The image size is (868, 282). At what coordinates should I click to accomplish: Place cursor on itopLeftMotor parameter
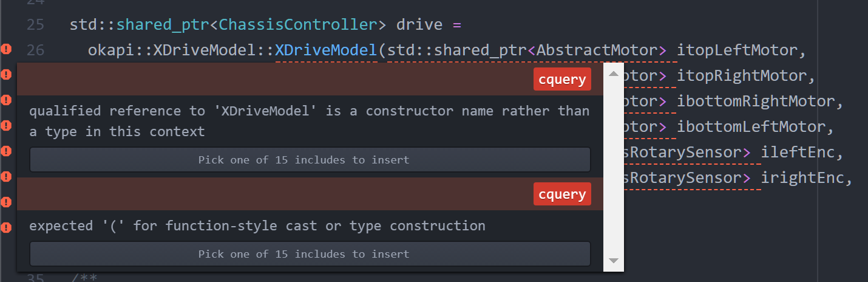[736, 50]
